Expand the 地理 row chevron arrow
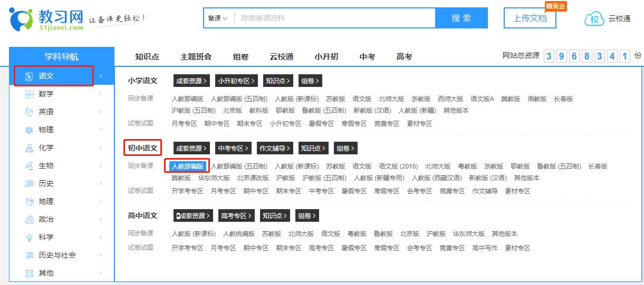Viewport: 644px width, 285px height. coord(101,201)
